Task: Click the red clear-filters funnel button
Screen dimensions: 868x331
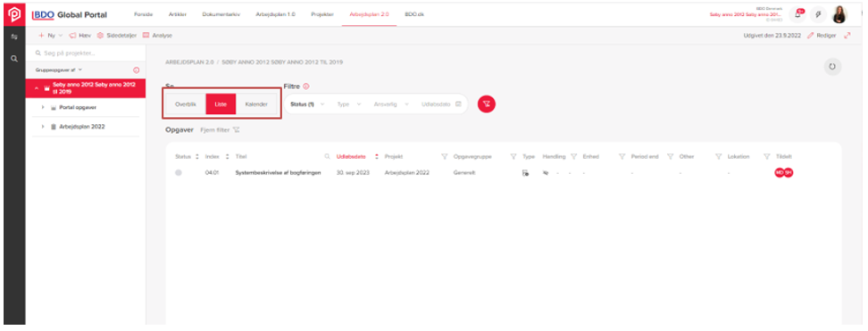Action: pyautogui.click(x=486, y=104)
